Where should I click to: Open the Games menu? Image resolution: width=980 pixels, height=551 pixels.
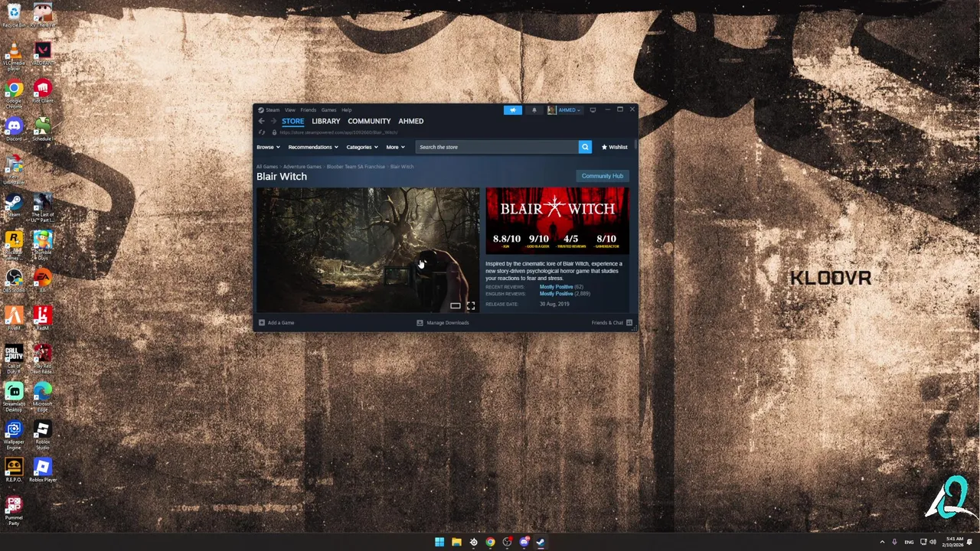click(x=328, y=110)
